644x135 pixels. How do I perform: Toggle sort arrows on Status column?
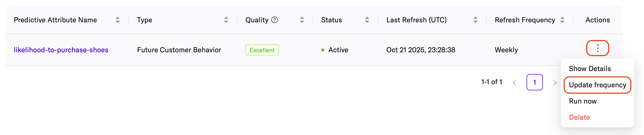pos(367,20)
